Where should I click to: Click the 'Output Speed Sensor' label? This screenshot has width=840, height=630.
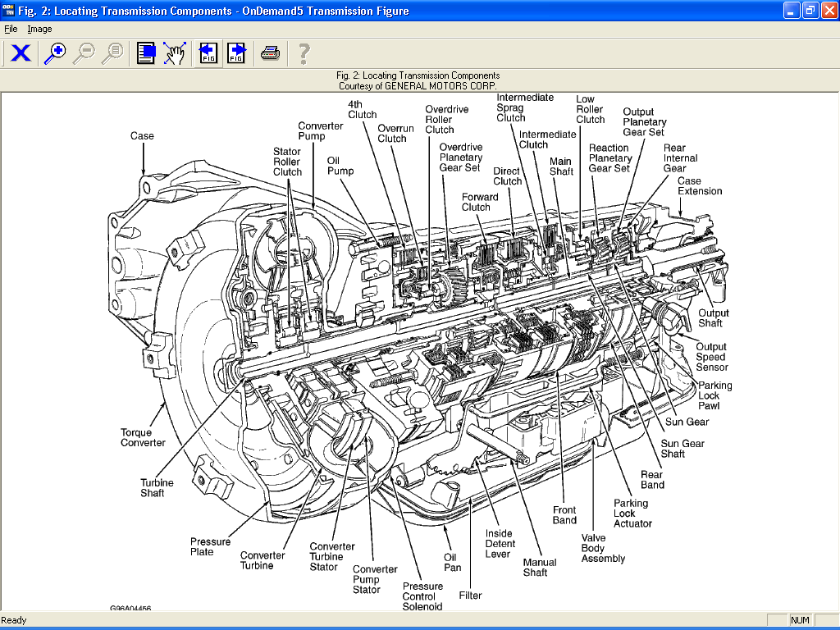(711, 357)
